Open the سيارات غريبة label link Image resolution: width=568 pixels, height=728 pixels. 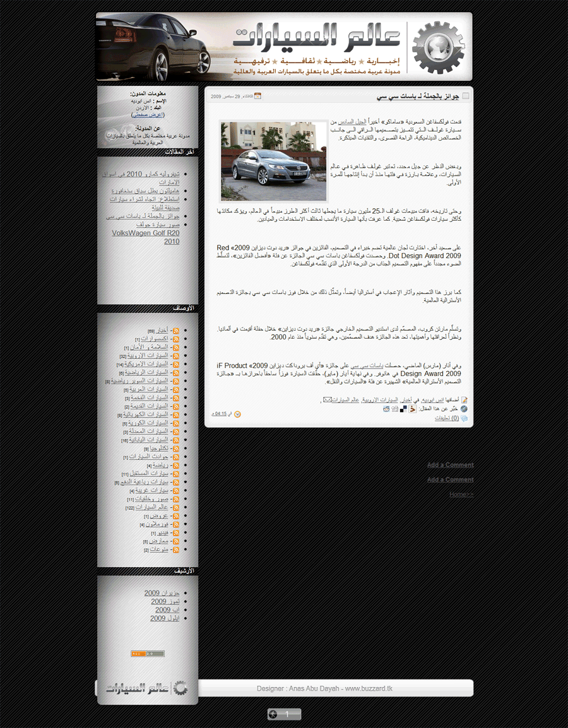[152, 491]
